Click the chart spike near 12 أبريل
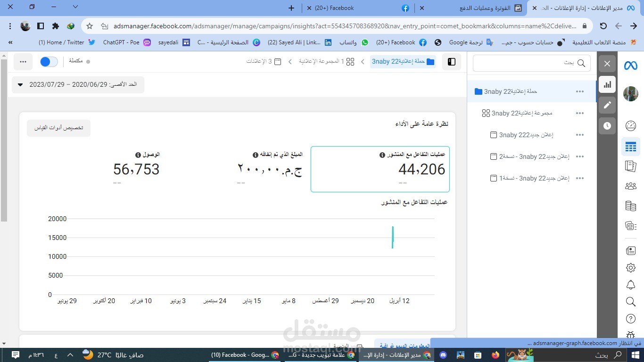Viewport: 644px width, 362px height. 393,237
